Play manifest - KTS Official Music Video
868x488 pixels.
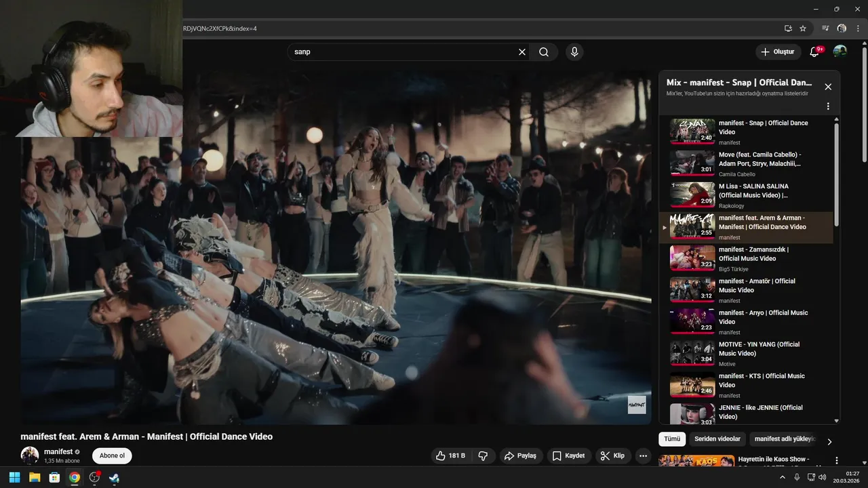click(x=747, y=384)
